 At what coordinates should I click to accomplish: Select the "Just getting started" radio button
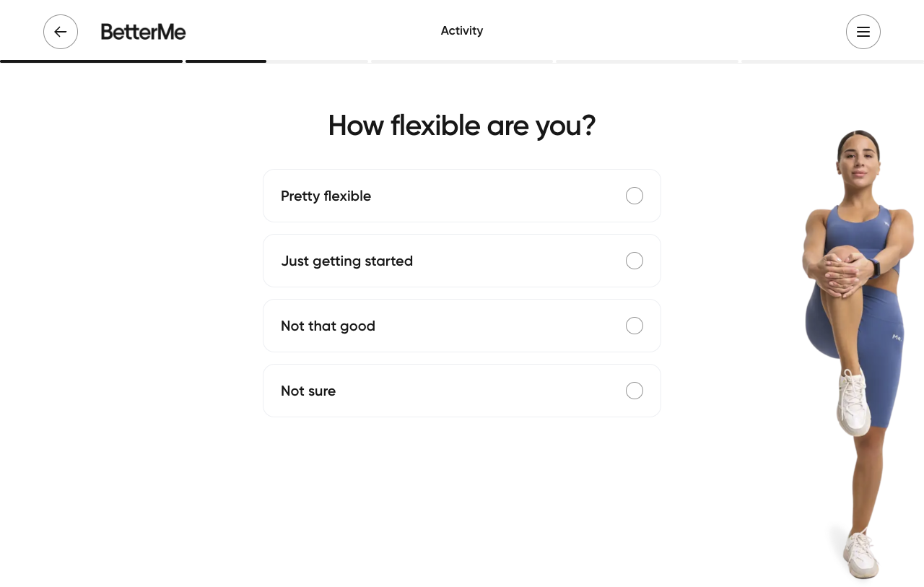634,261
